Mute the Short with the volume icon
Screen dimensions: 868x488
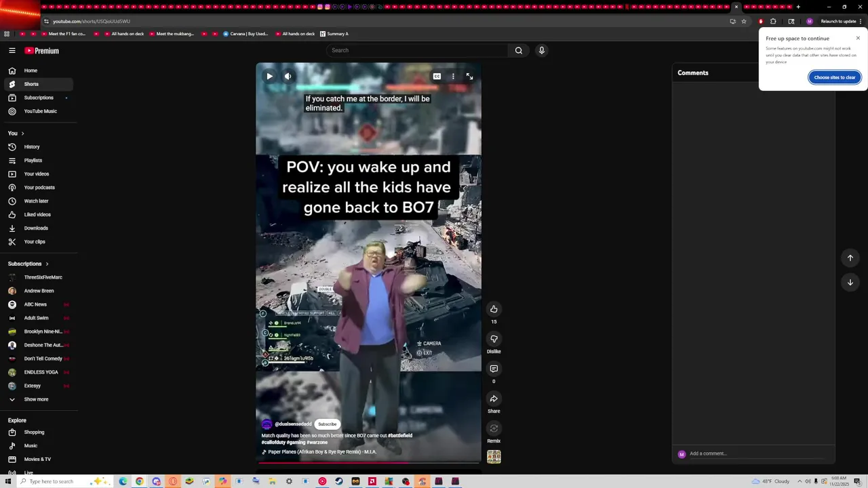coord(288,77)
